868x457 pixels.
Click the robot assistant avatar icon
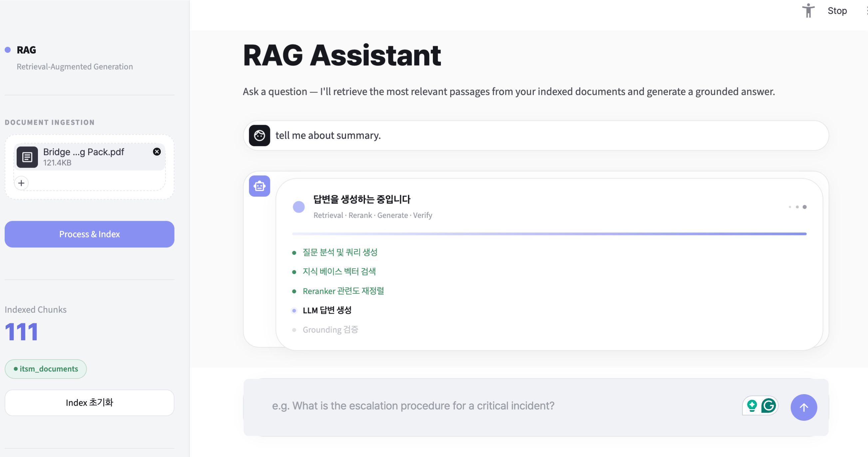[x=259, y=186]
